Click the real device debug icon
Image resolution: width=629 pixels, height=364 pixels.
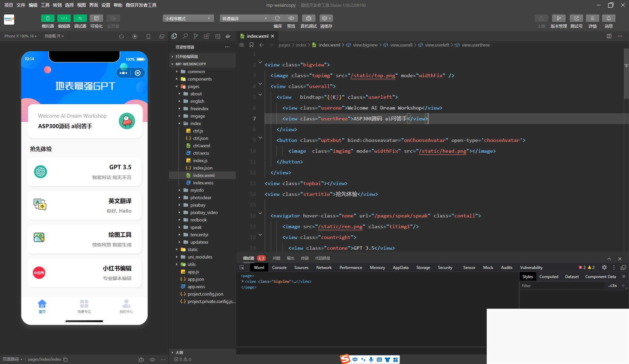[x=308, y=19]
